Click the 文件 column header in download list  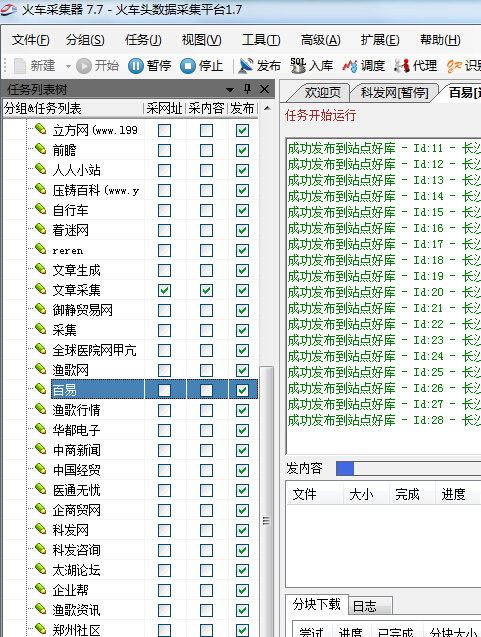click(x=315, y=494)
